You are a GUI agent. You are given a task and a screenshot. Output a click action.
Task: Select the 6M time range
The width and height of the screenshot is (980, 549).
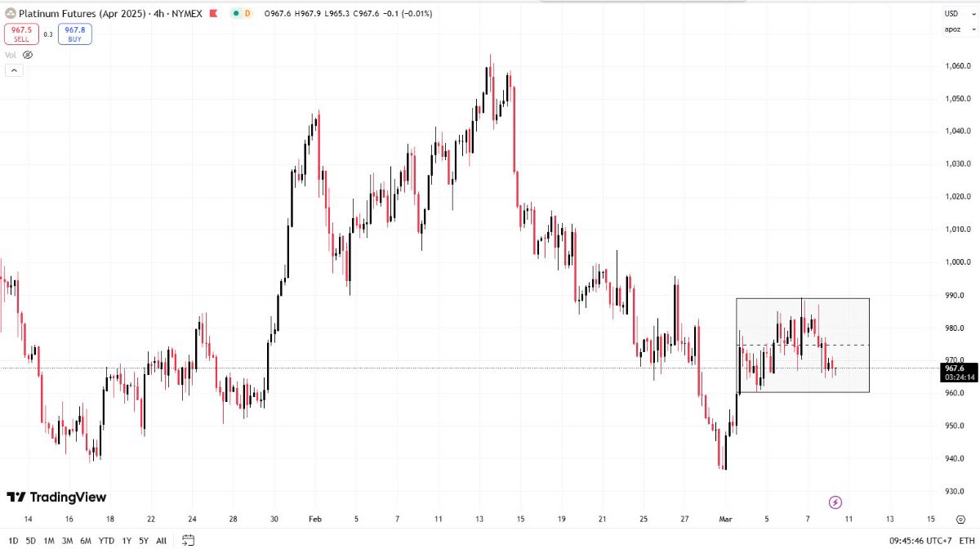tap(86, 540)
